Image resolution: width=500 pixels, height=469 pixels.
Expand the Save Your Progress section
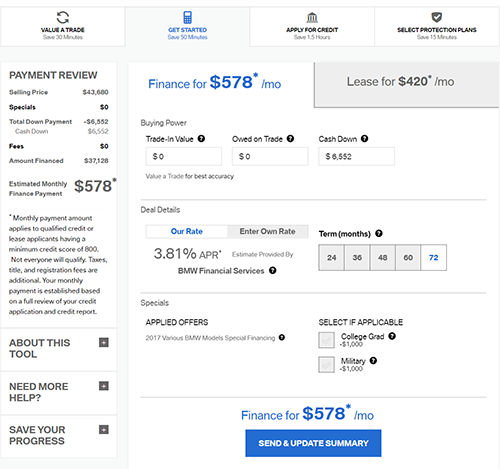(104, 429)
